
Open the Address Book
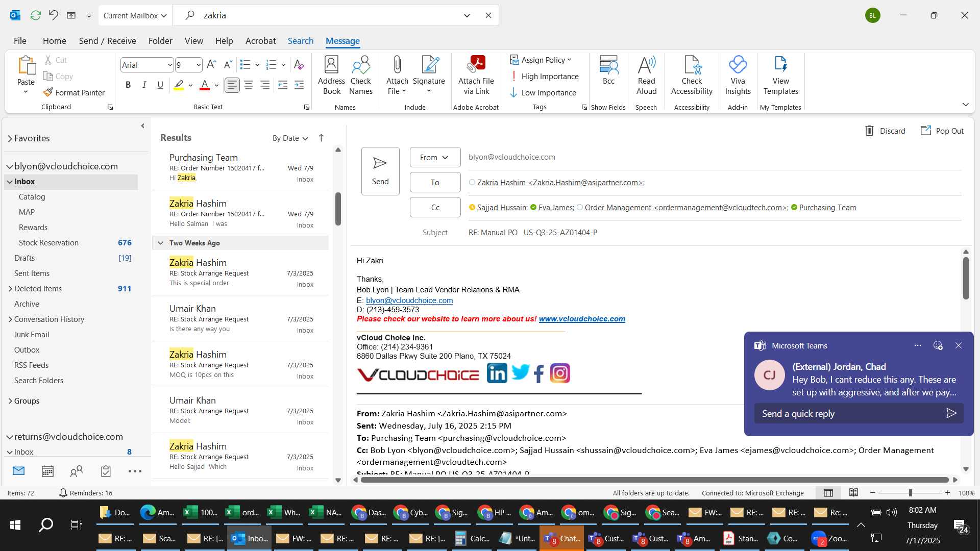coord(331,76)
